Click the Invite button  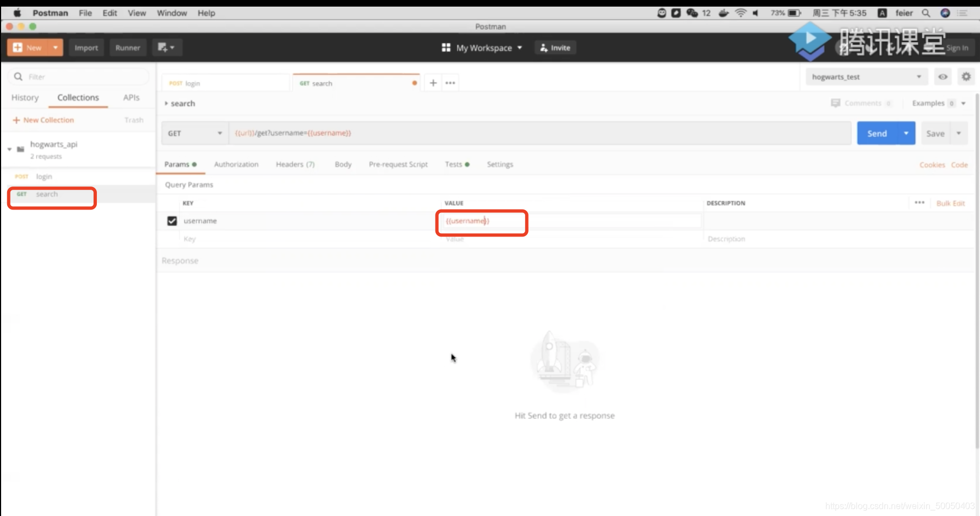tap(555, 48)
